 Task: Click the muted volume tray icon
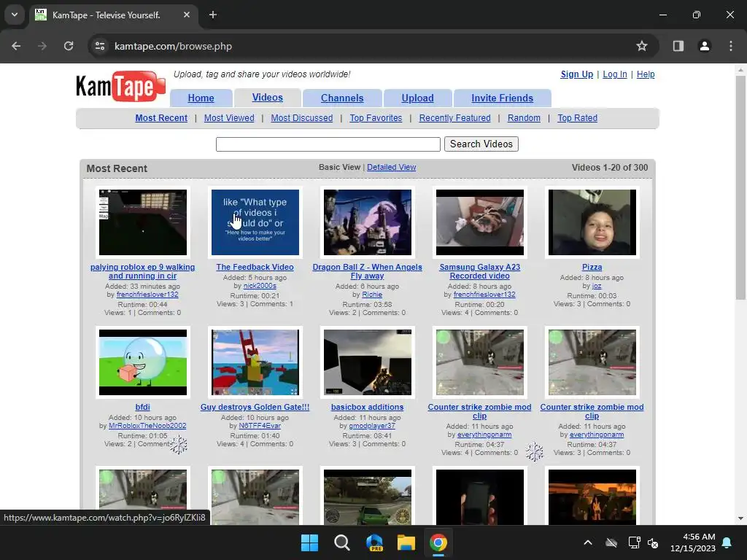click(x=653, y=542)
